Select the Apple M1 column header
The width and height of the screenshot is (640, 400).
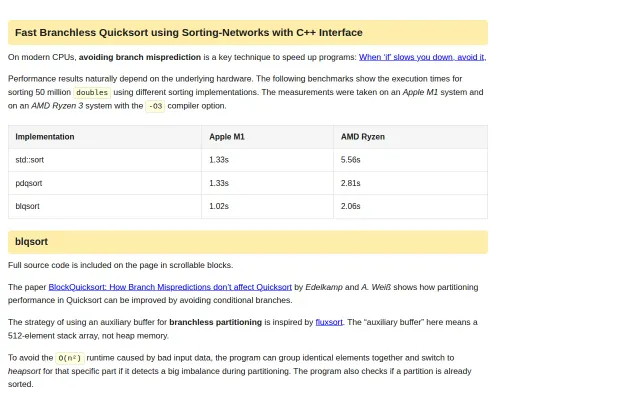point(227,137)
